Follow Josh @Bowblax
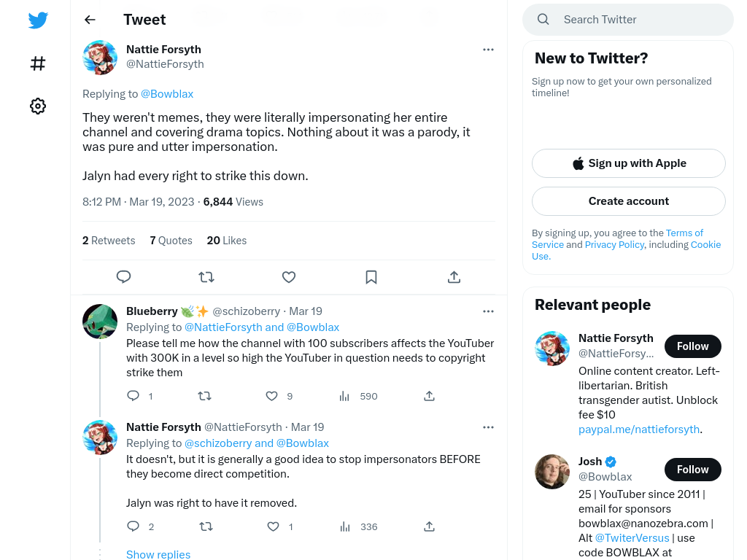The width and height of the screenshot is (747, 560). pyautogui.click(x=693, y=470)
